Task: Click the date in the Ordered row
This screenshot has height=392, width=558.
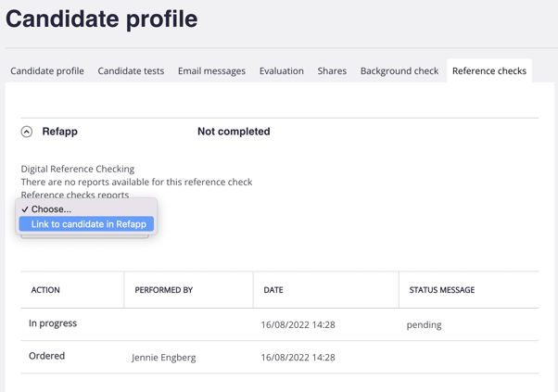Action: (x=298, y=357)
